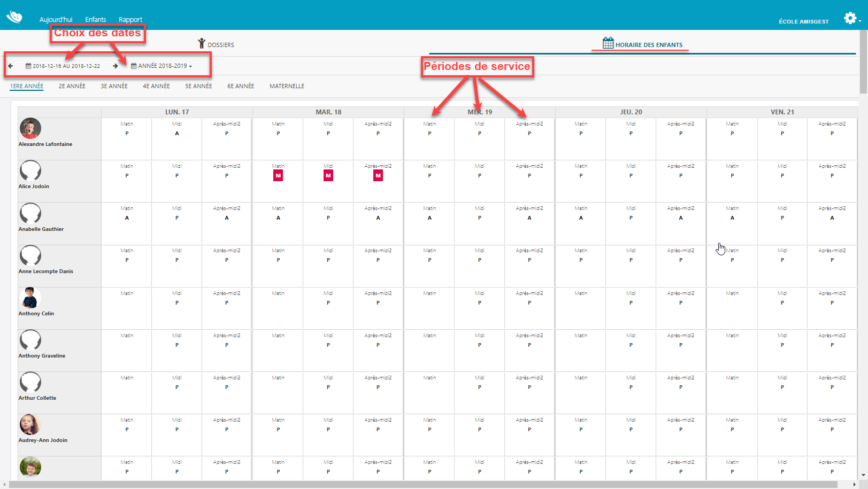Click the Horaire des enfants calendar icon

point(608,43)
